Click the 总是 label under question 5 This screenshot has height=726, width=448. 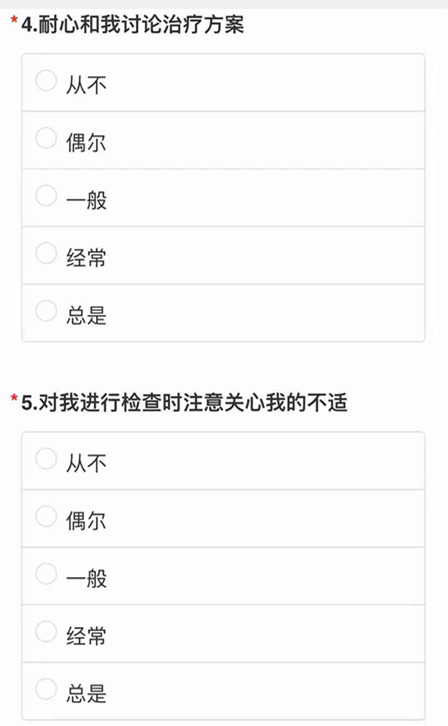(86, 694)
